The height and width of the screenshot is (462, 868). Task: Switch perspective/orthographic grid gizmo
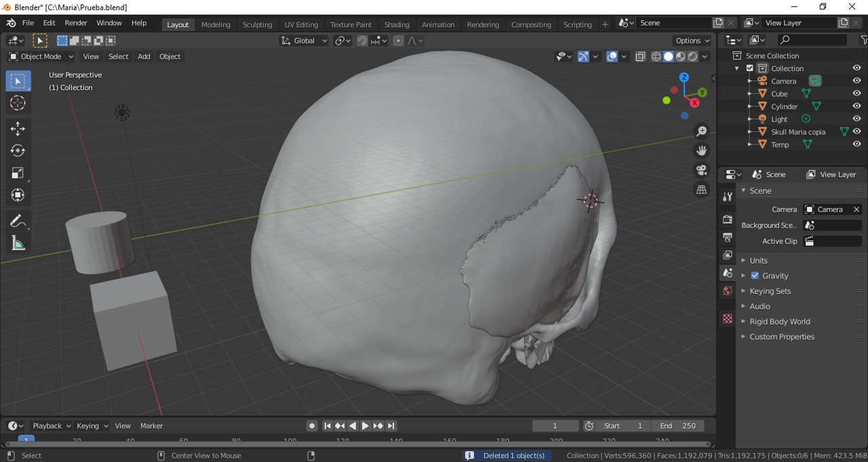click(x=702, y=190)
